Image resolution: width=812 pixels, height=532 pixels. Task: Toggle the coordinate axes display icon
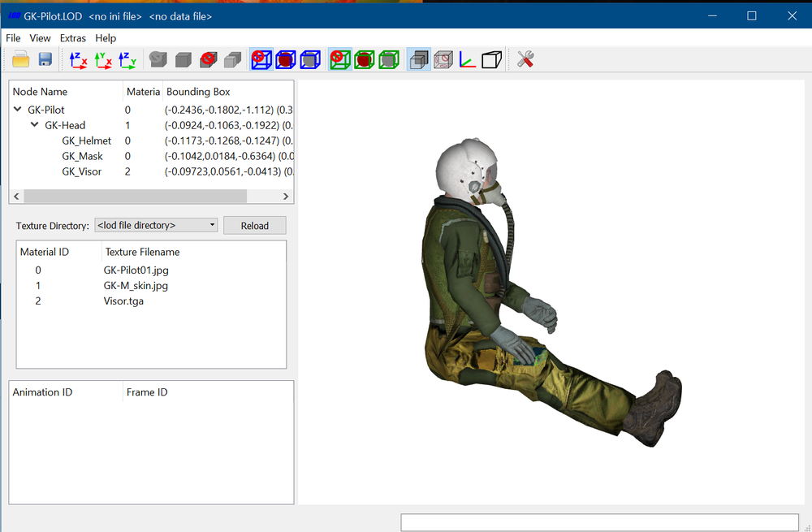tap(467, 59)
